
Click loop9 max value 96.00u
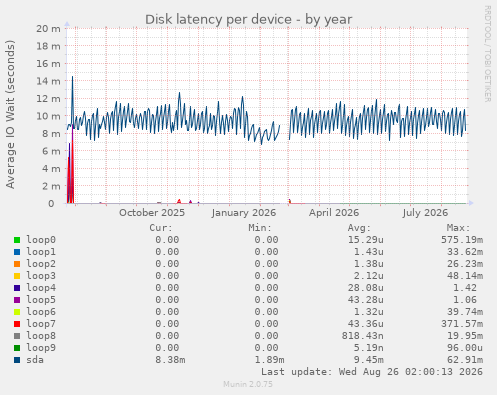(465, 348)
